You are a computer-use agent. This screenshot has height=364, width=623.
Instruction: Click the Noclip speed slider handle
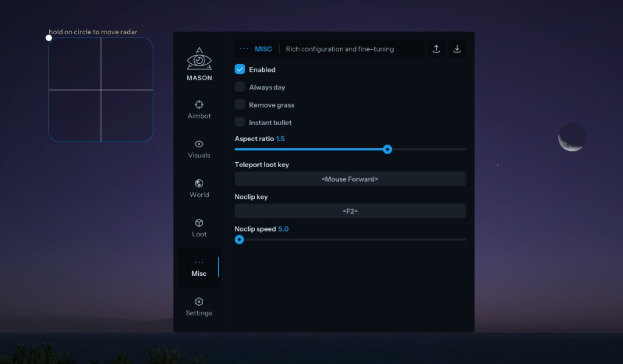pyautogui.click(x=240, y=239)
